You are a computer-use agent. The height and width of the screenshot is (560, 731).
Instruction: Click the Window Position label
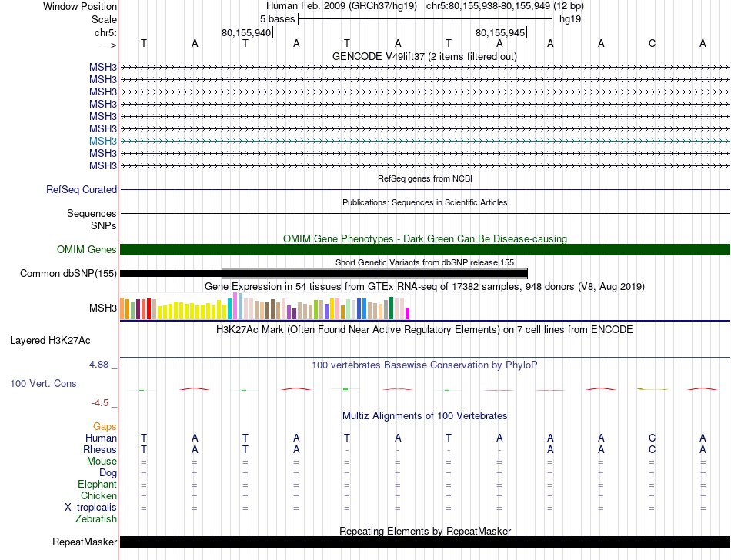[80, 6]
